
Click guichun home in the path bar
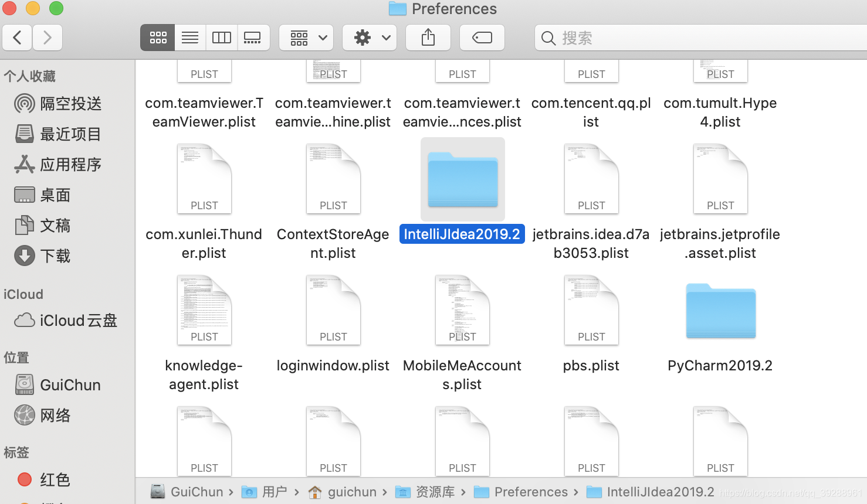tap(343, 492)
